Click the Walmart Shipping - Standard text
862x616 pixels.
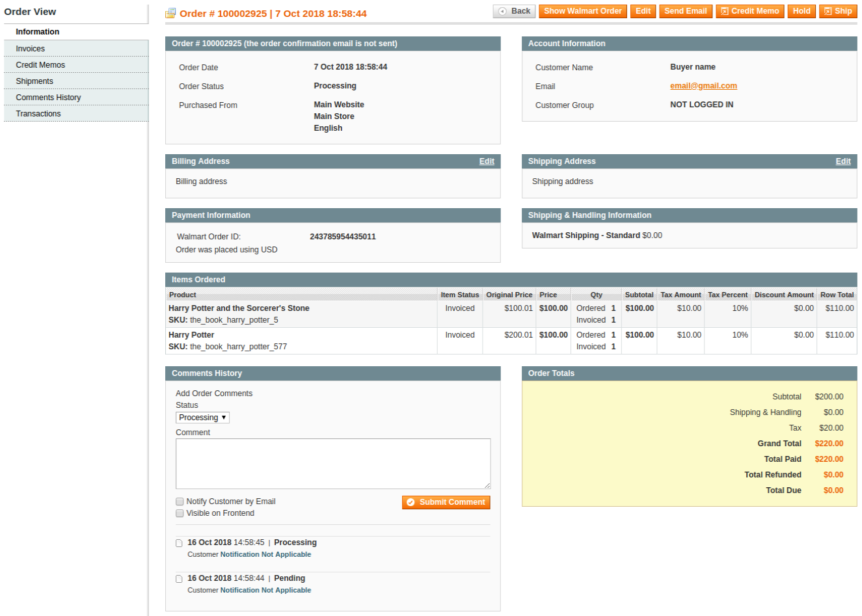[586, 235]
